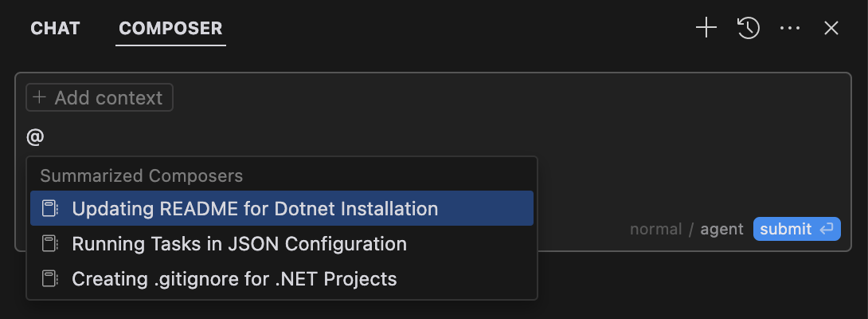Click the Summarized Composers header
The image size is (868, 319).
pyautogui.click(x=142, y=176)
